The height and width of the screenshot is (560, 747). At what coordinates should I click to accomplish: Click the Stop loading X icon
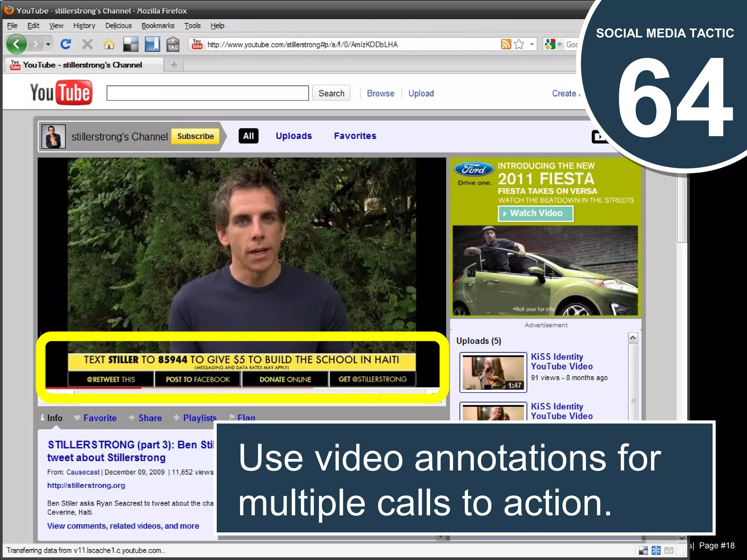[87, 44]
